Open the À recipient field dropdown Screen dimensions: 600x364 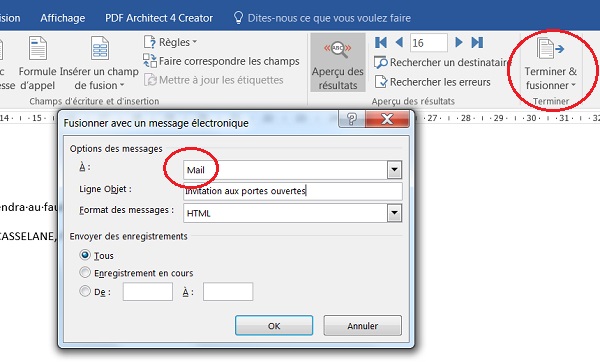[394, 170]
